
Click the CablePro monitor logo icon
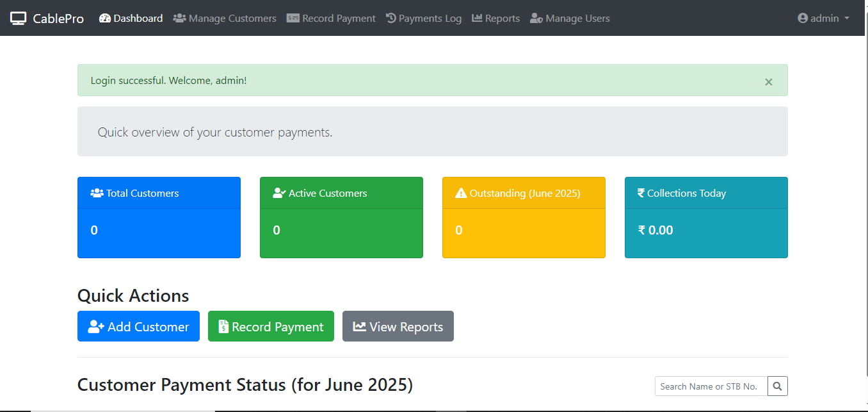[18, 19]
